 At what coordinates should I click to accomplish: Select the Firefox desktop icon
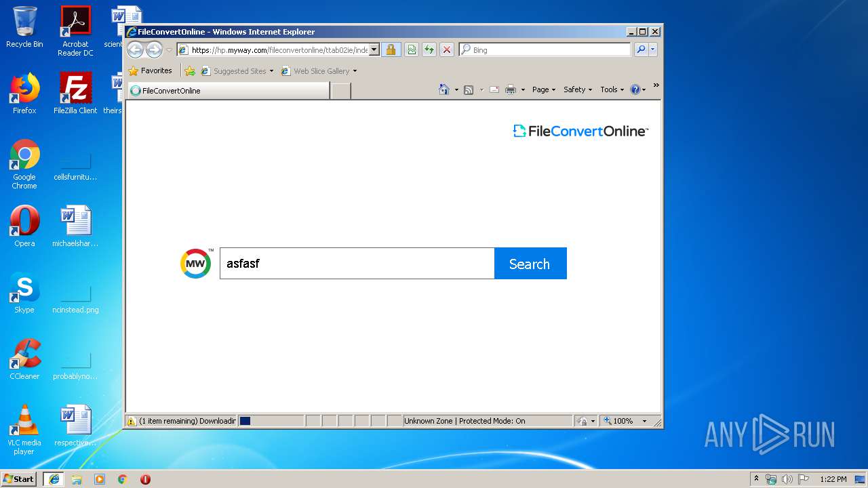(24, 94)
